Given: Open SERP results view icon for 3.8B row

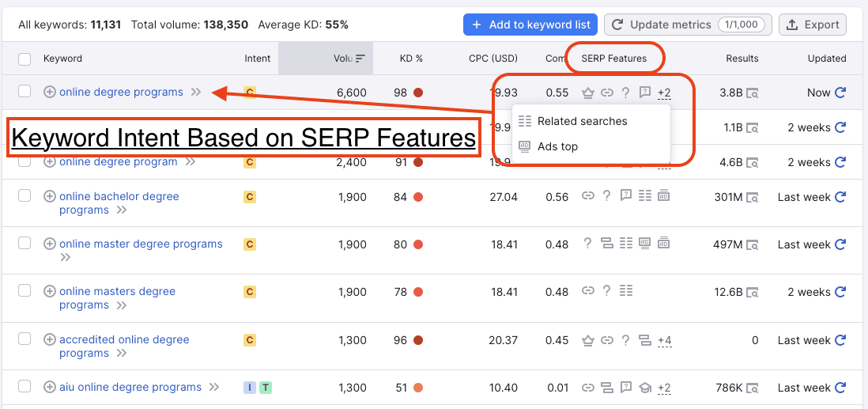Looking at the screenshot, I should click(753, 93).
